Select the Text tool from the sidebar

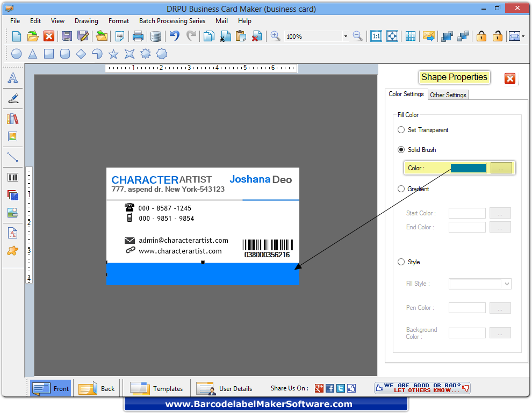pyautogui.click(x=13, y=78)
